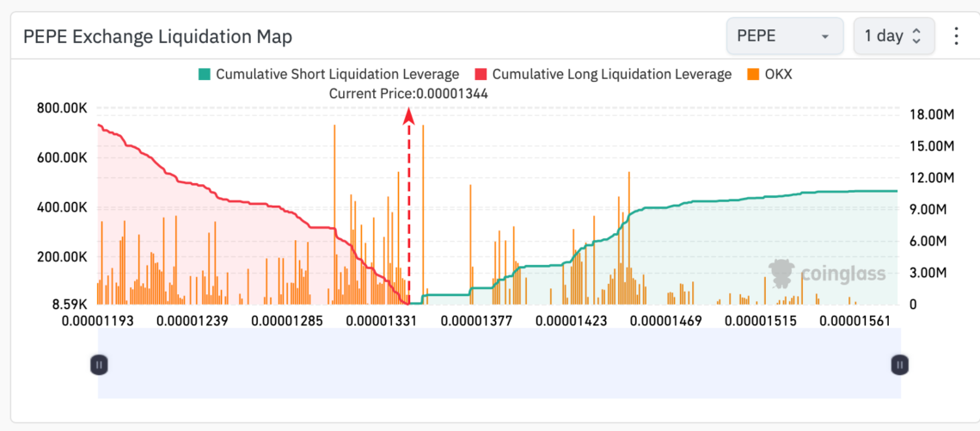Grab the left range slider handle
This screenshot has width=980, height=431.
coord(99,364)
